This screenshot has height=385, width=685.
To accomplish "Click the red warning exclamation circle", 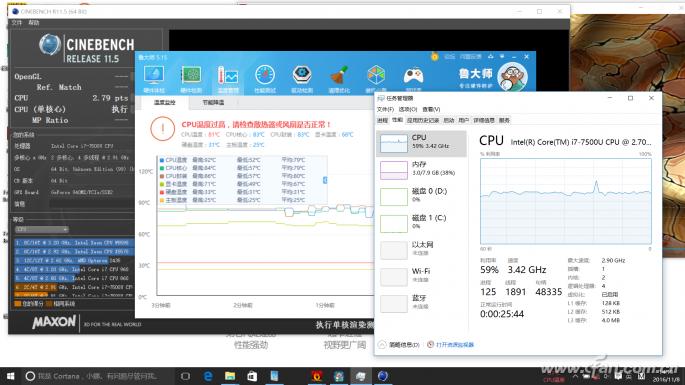I will (163, 129).
